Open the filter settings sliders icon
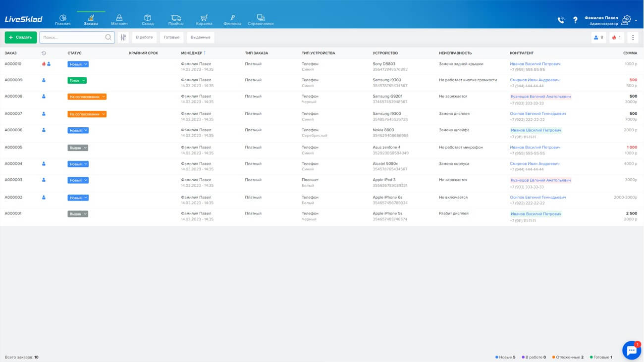 [123, 37]
